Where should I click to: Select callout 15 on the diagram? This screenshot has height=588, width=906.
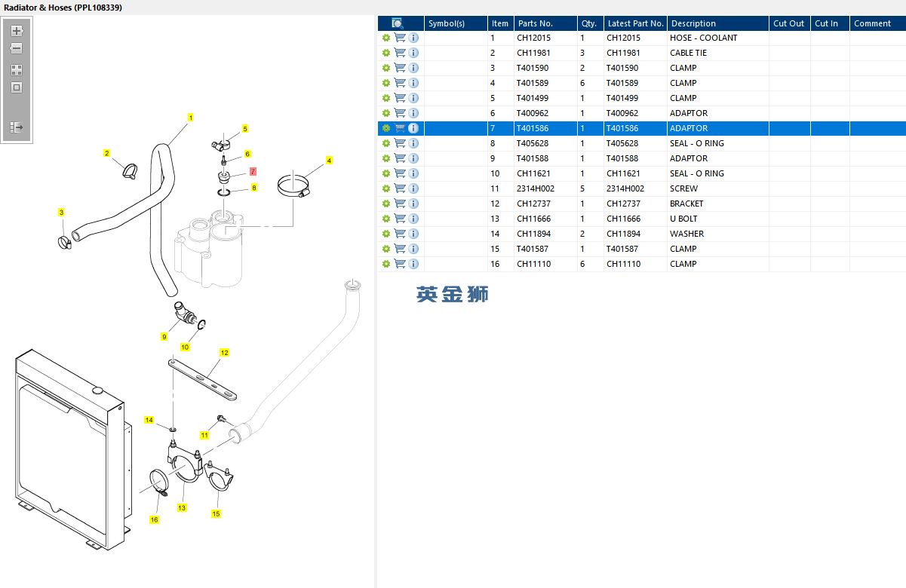pos(217,514)
